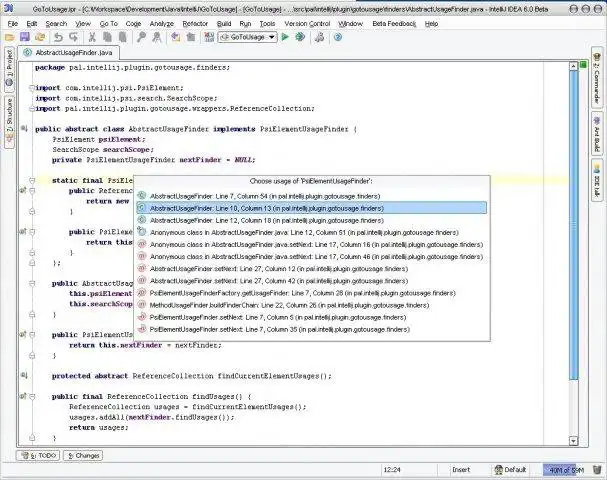Open the Ant Build side tool window
This screenshot has height=480, width=607.
click(597, 134)
